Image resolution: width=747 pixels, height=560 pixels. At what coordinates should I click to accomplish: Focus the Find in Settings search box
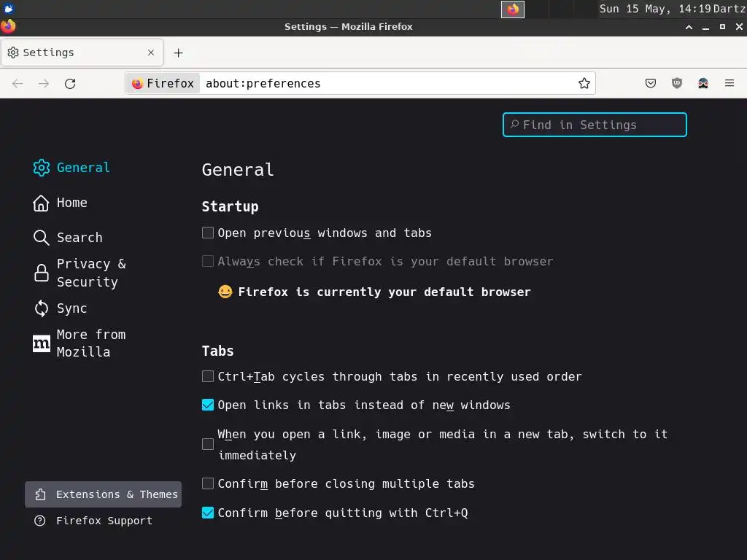[595, 125]
